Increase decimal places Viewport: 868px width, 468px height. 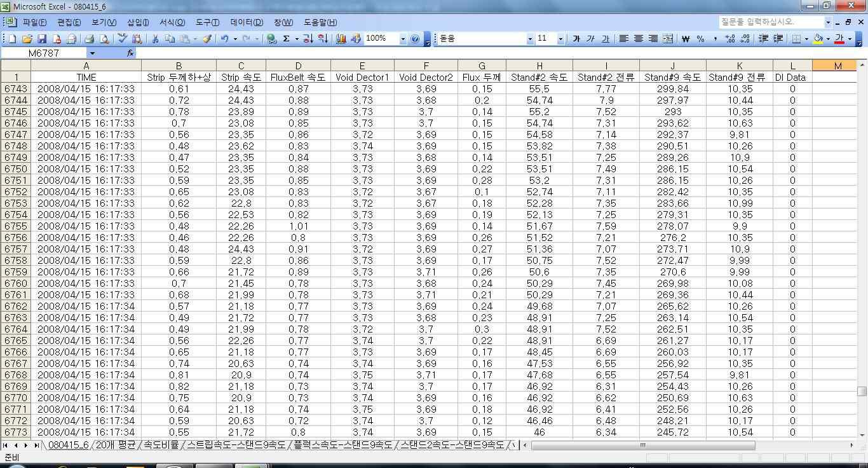click(x=729, y=39)
